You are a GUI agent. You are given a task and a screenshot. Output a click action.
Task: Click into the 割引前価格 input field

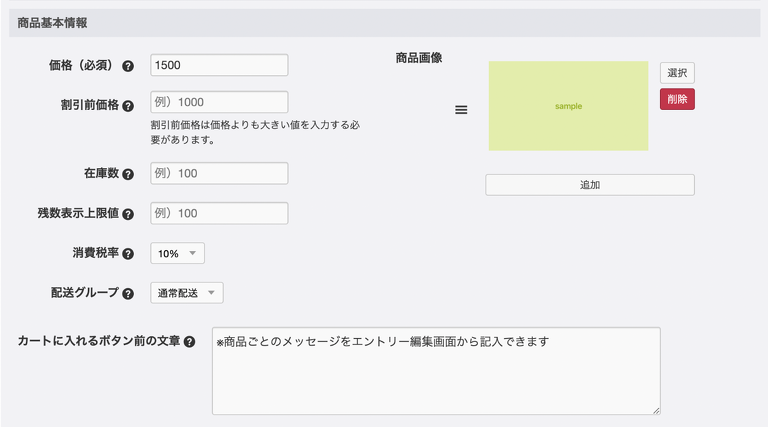pos(219,102)
